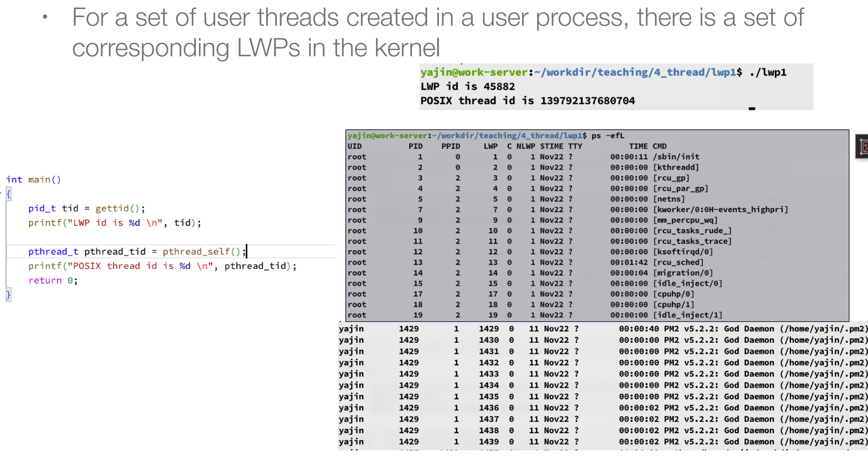Click output line 'LWP id is 45882'
Viewport: 868px width, 463px height.
pos(468,86)
